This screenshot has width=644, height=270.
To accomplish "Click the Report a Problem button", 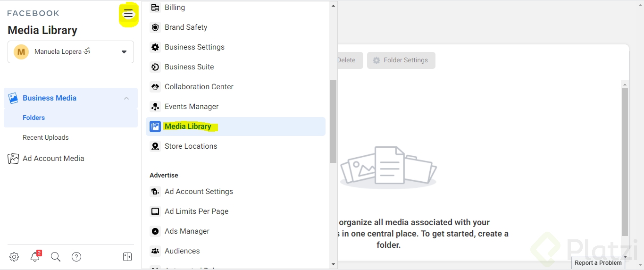I will pos(598,263).
